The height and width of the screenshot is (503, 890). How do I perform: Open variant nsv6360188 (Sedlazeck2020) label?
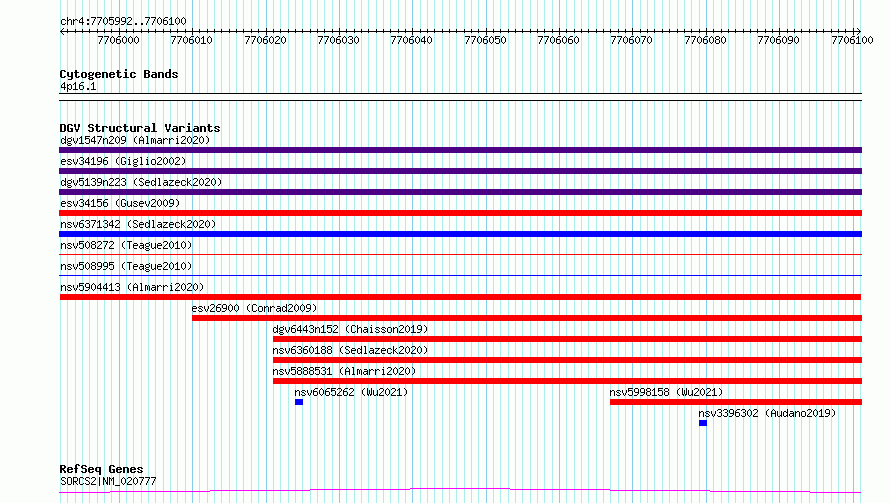pyautogui.click(x=350, y=350)
